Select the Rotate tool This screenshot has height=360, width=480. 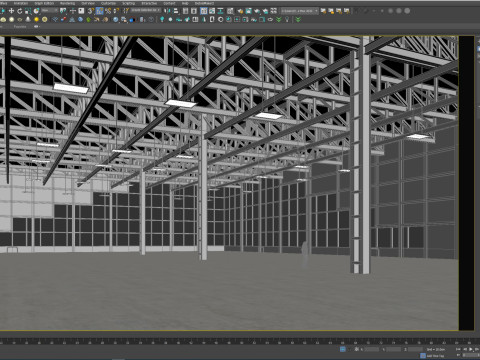coord(20,11)
